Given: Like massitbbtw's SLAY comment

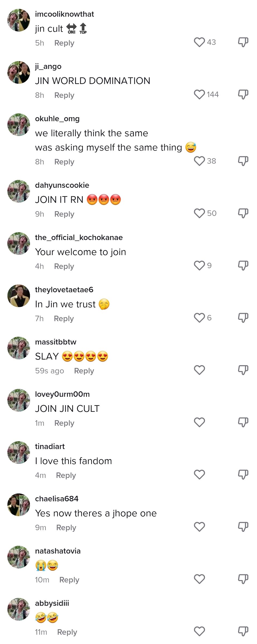Looking at the screenshot, I should point(199,370).
